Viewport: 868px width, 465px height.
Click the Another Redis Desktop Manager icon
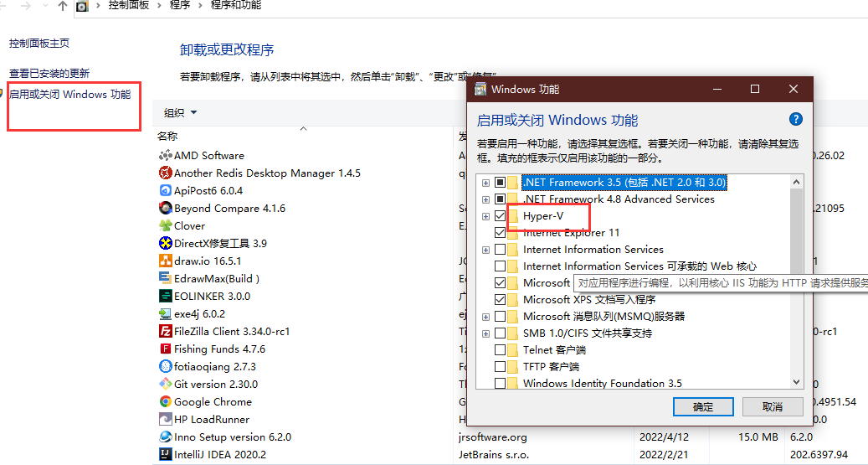click(165, 173)
